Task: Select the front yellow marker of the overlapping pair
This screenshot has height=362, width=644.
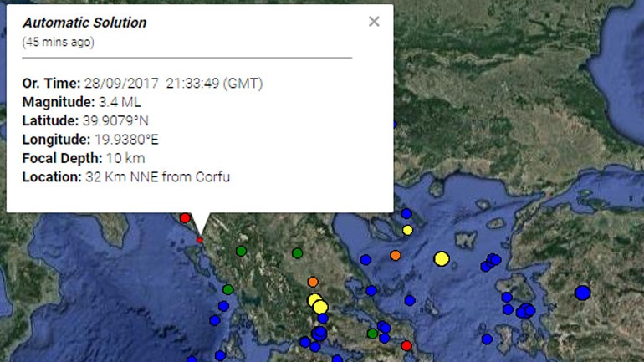Action: (321, 307)
